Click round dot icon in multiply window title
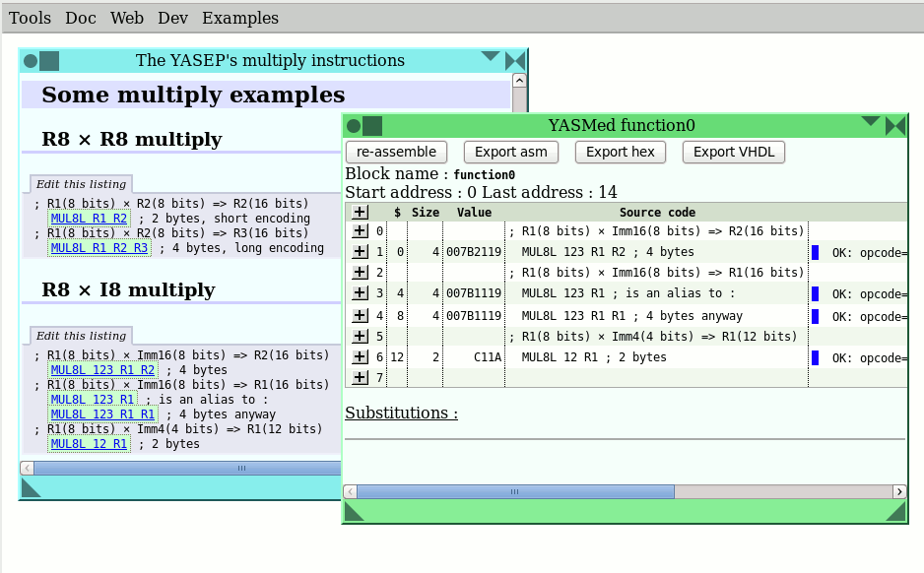924x573 pixels. click(x=31, y=61)
